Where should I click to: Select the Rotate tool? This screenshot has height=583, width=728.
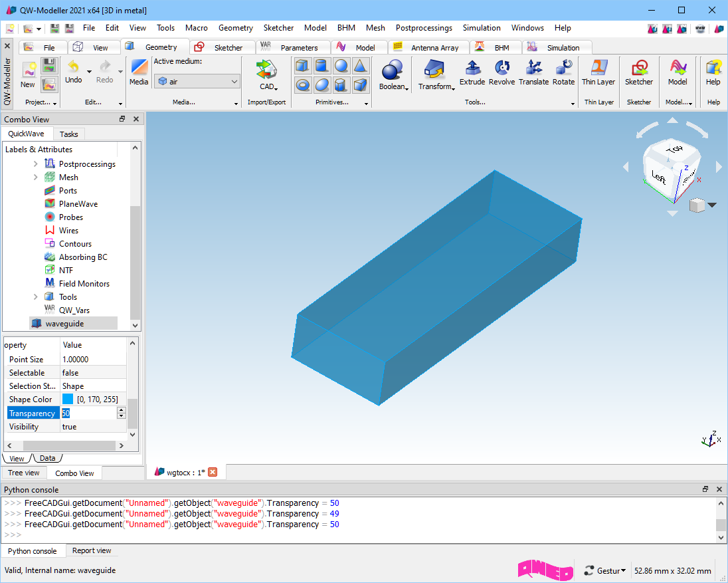tap(564, 73)
